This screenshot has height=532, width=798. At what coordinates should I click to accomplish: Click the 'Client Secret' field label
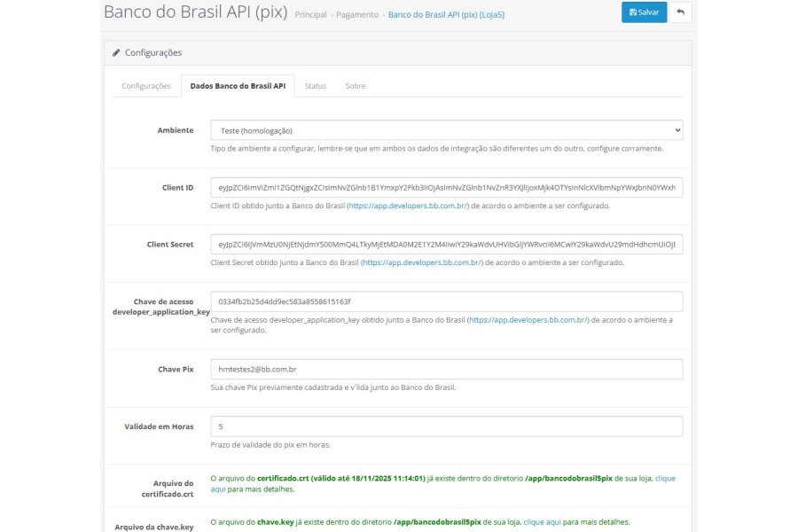coord(170,245)
